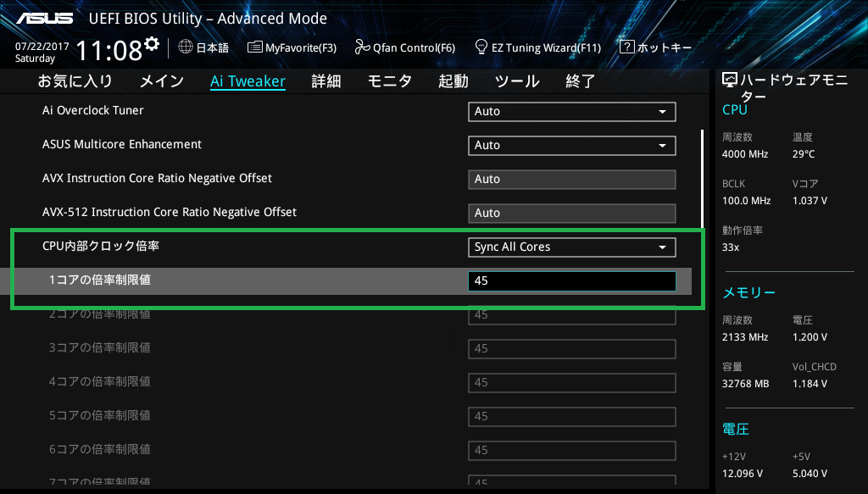
Task: Click the 1コアの倍率制限値 input field
Action: click(x=572, y=281)
